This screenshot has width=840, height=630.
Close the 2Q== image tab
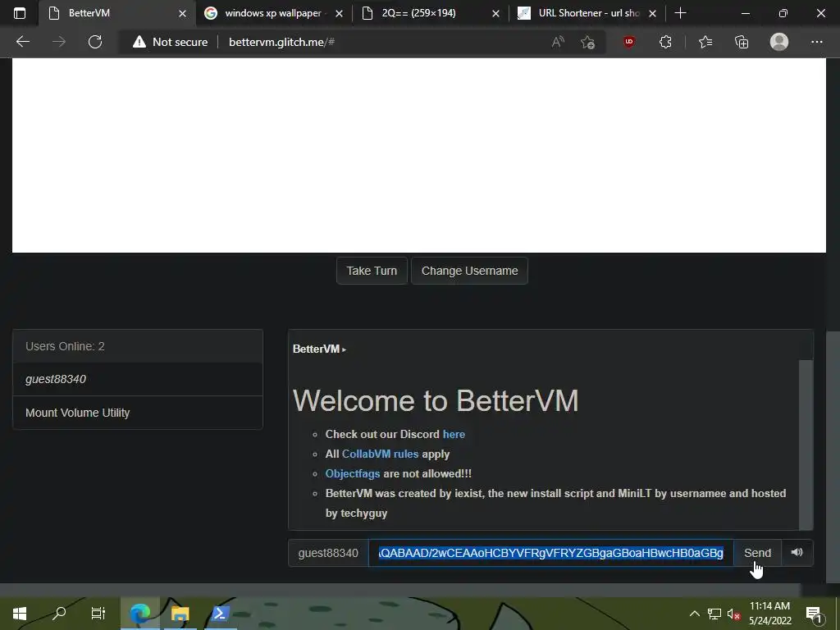point(496,13)
